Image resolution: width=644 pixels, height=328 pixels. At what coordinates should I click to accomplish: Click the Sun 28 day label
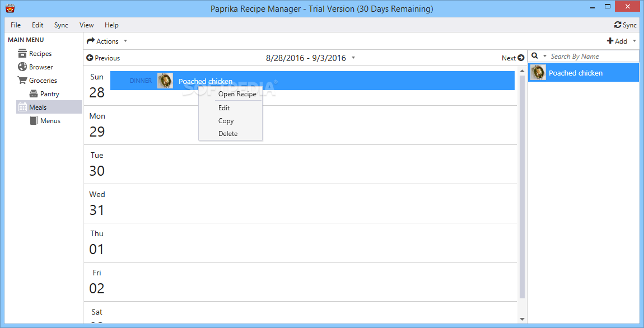pyautogui.click(x=96, y=86)
